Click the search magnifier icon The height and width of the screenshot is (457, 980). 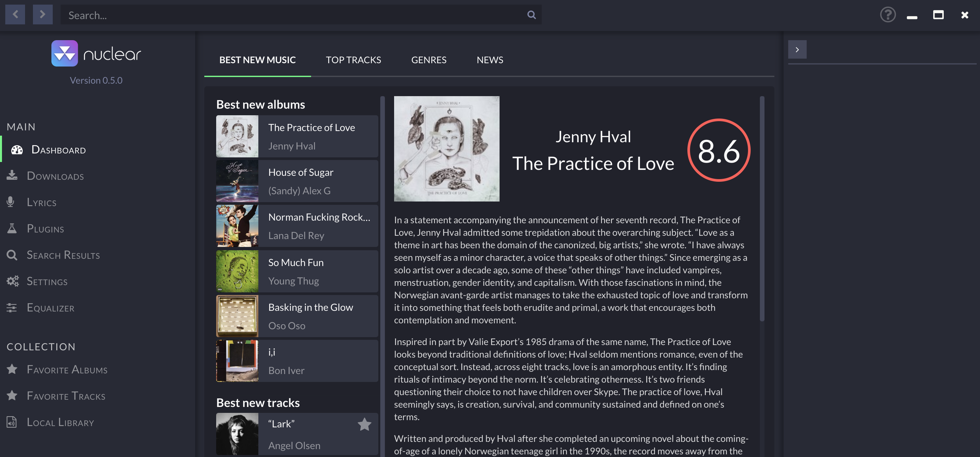tap(532, 15)
